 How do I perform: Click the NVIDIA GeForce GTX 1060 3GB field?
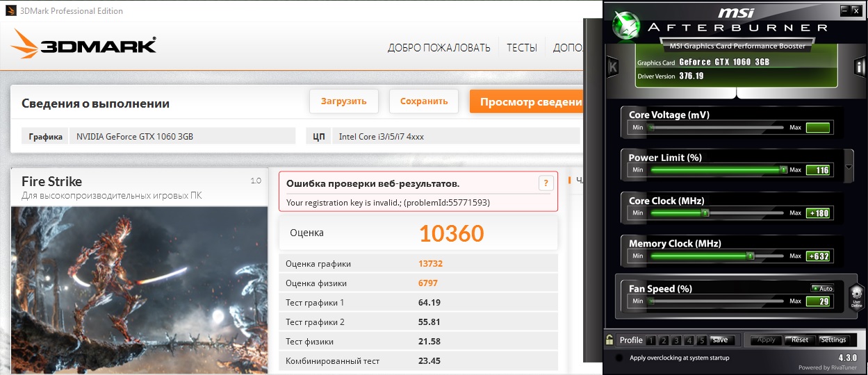pyautogui.click(x=183, y=136)
